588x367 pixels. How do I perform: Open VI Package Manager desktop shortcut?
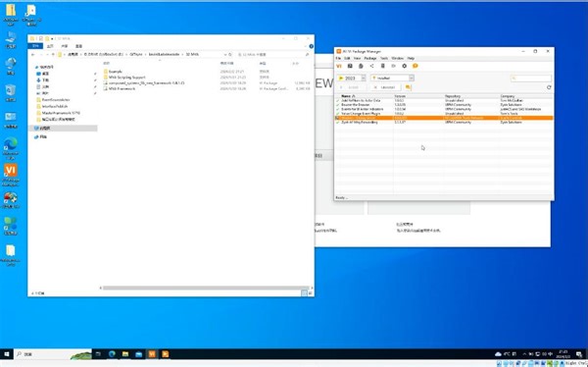(x=11, y=174)
